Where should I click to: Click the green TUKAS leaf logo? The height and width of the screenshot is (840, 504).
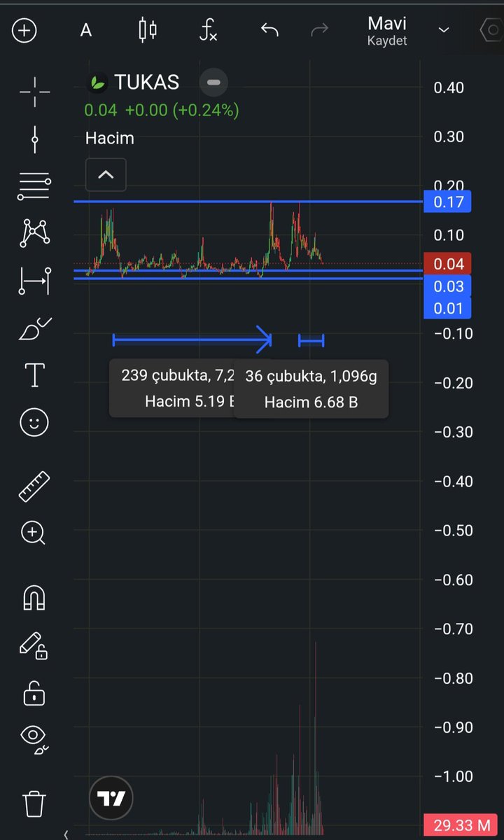96,83
